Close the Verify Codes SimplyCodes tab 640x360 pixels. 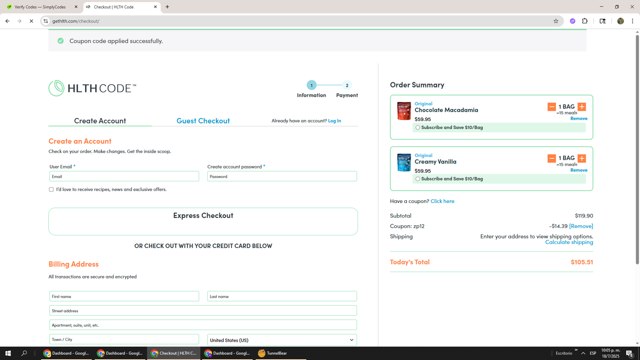(76, 7)
